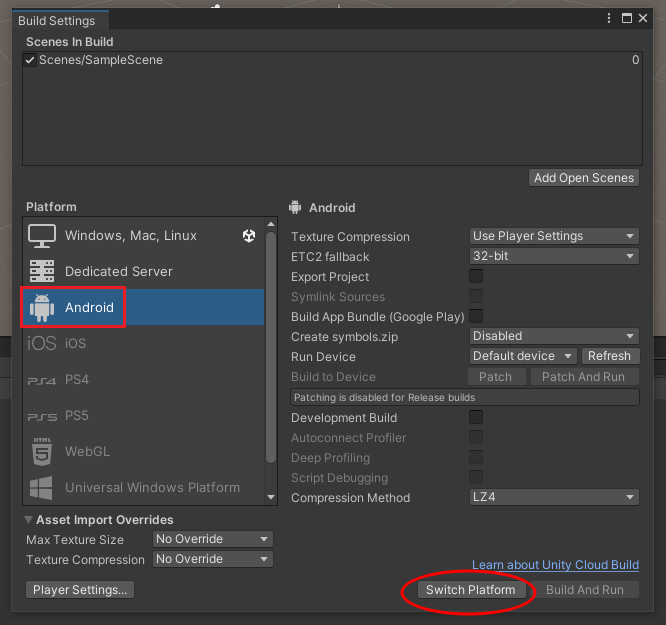Click the Universal Windows Platform logo icon
The width and height of the screenshot is (666, 625).
pos(41,488)
